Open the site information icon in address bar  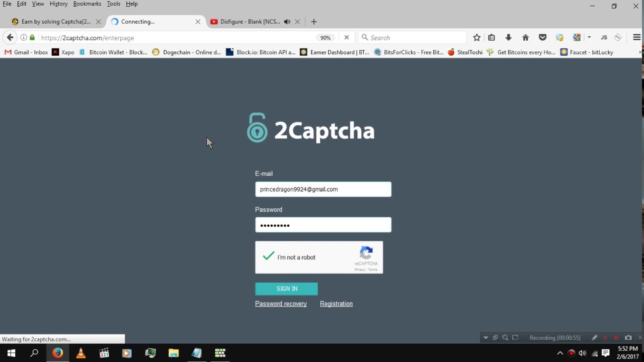(24, 38)
